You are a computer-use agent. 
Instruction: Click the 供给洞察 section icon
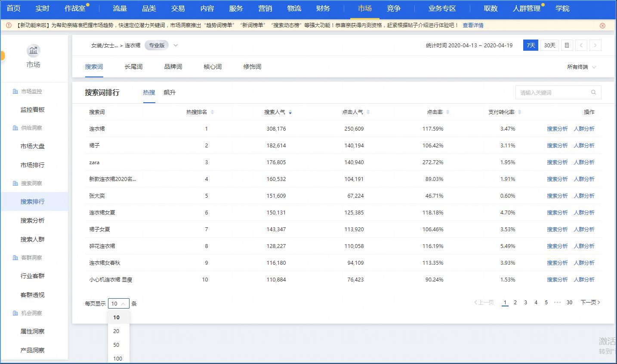[x=15, y=128]
